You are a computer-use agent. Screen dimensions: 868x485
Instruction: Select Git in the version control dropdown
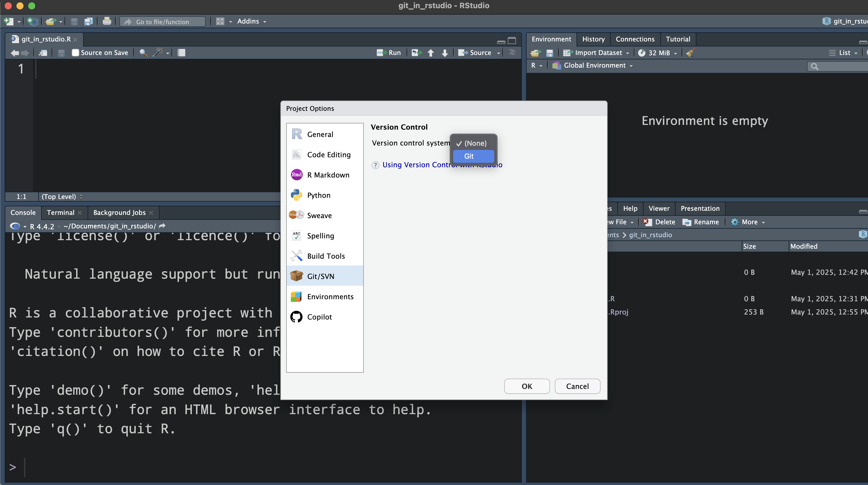pyautogui.click(x=473, y=156)
